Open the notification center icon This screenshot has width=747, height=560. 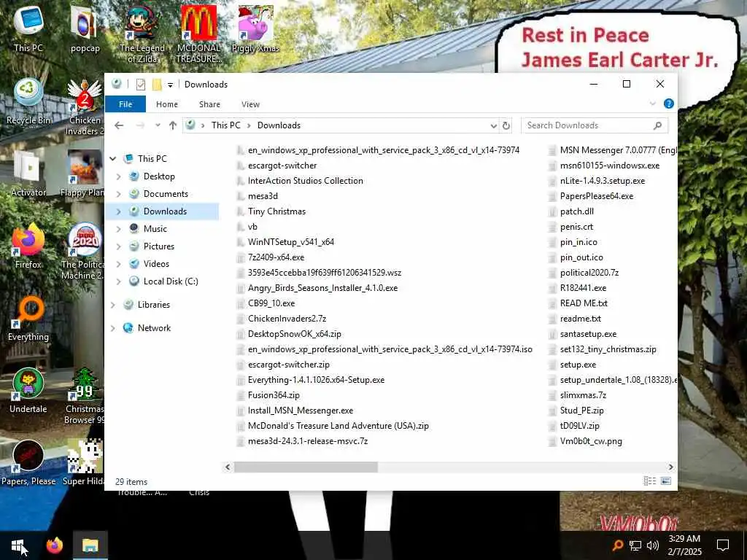pyautogui.click(x=723, y=545)
